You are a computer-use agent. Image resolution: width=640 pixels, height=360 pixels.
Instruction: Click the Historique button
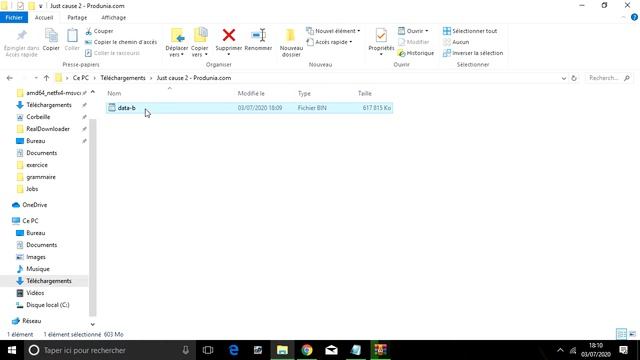point(416,53)
